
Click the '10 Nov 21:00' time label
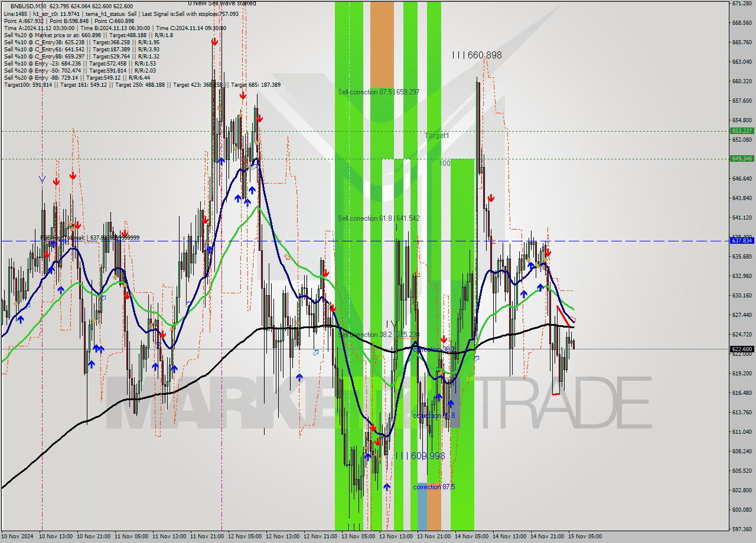click(94, 537)
